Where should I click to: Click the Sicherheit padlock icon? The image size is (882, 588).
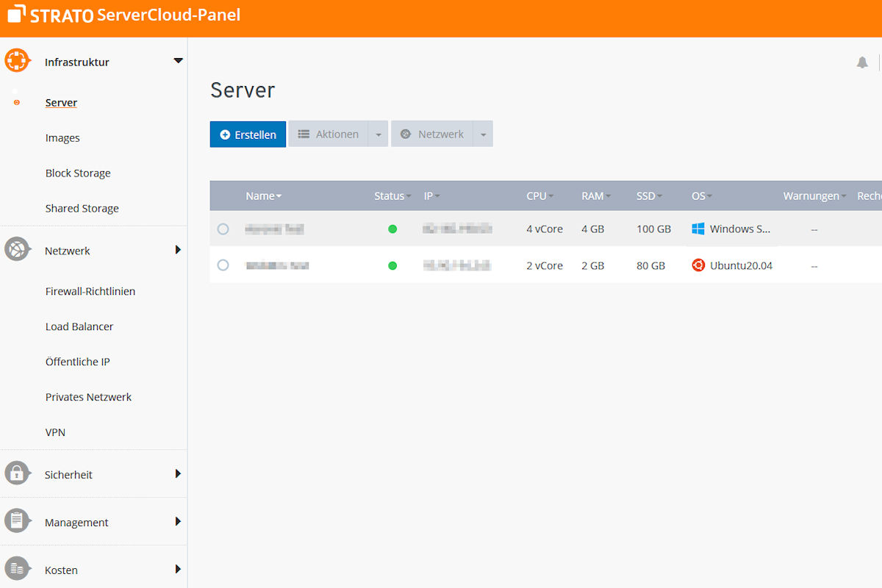tap(17, 473)
